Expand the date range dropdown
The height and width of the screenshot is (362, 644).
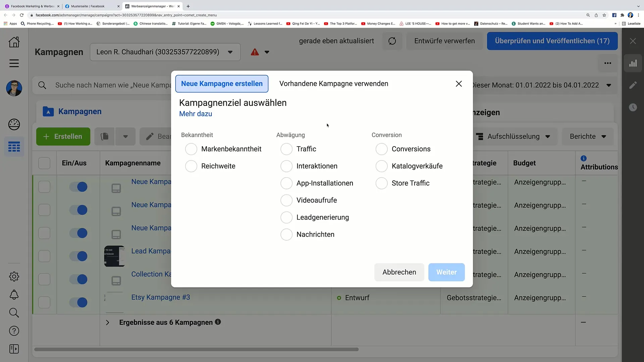[609, 85]
